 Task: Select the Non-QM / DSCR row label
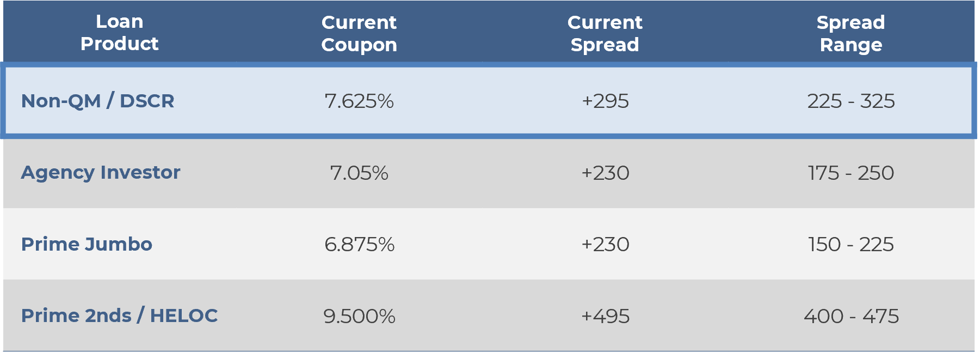[x=98, y=101]
